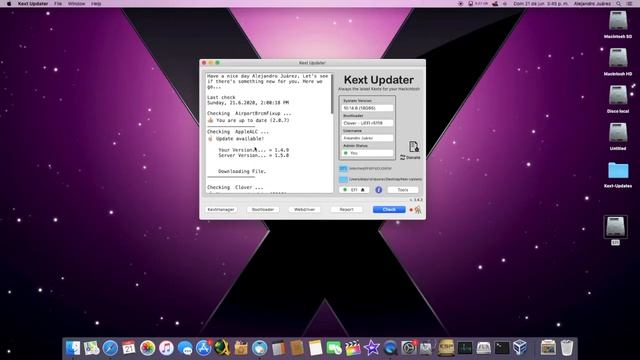Open the KextManager button

click(221, 209)
